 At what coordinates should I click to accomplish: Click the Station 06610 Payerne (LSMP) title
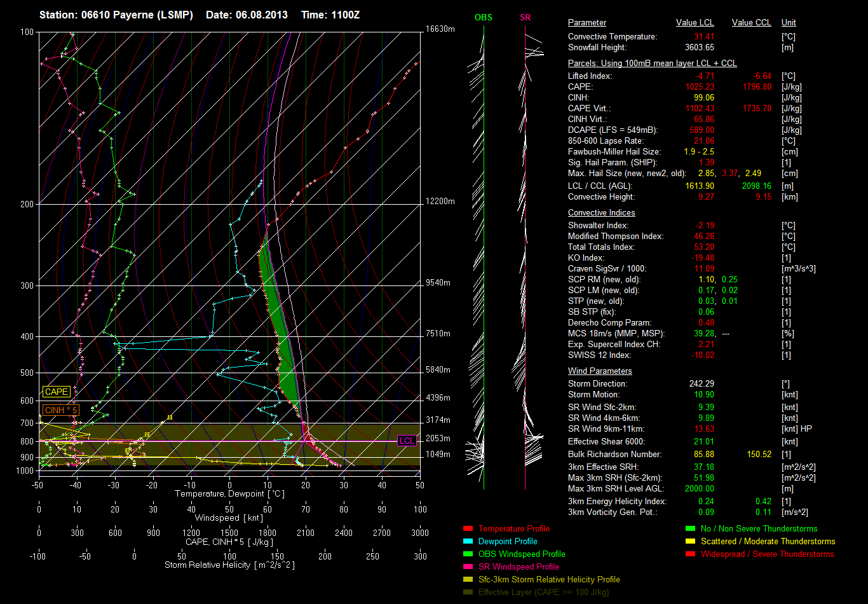point(116,15)
